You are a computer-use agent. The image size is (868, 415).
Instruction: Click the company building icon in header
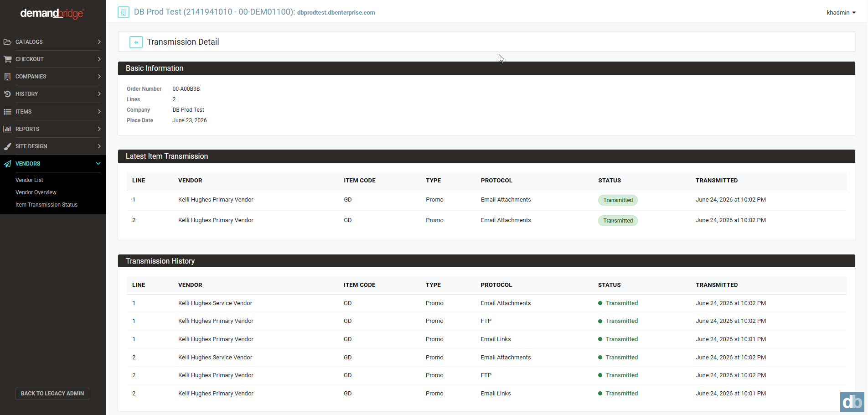click(124, 12)
